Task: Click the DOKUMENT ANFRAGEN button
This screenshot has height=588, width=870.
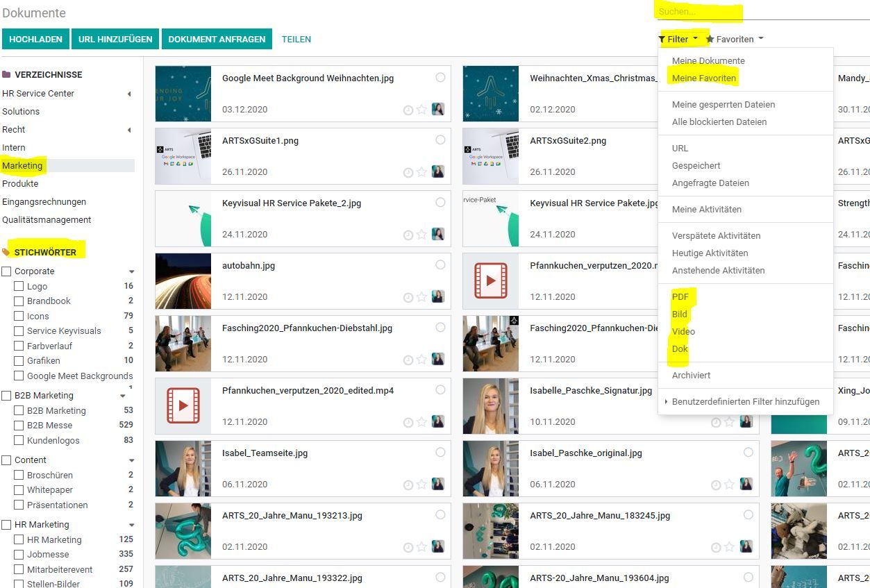Action: pyautogui.click(x=217, y=40)
